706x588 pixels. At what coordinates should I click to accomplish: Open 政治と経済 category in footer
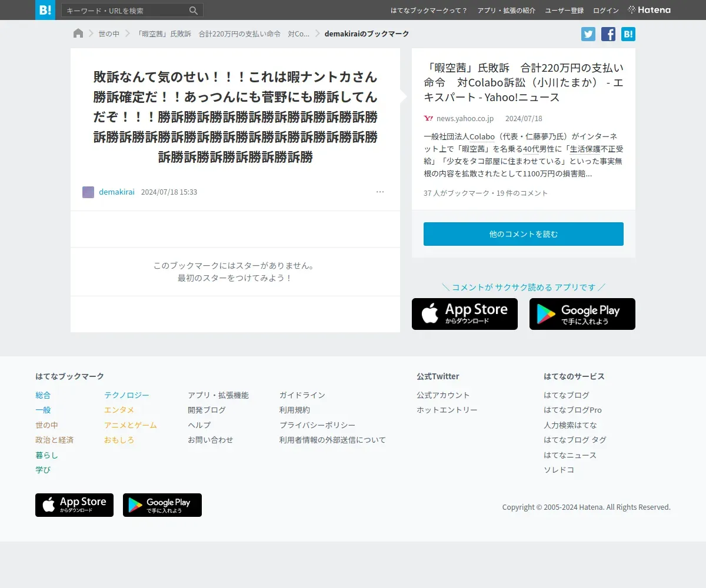point(54,440)
